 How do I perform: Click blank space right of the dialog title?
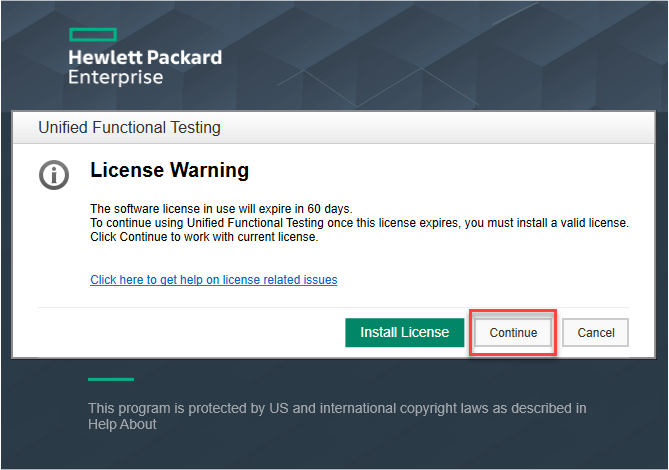450,128
